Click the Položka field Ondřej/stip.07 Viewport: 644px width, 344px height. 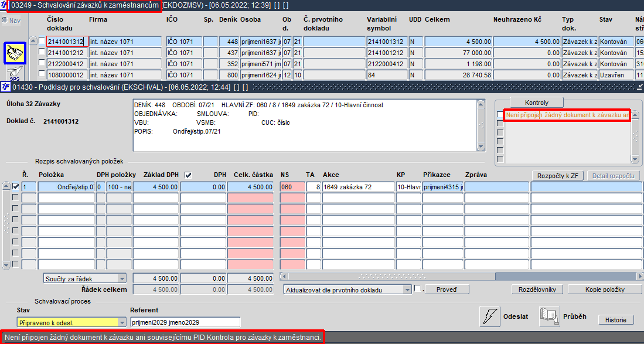pyautogui.click(x=67, y=187)
